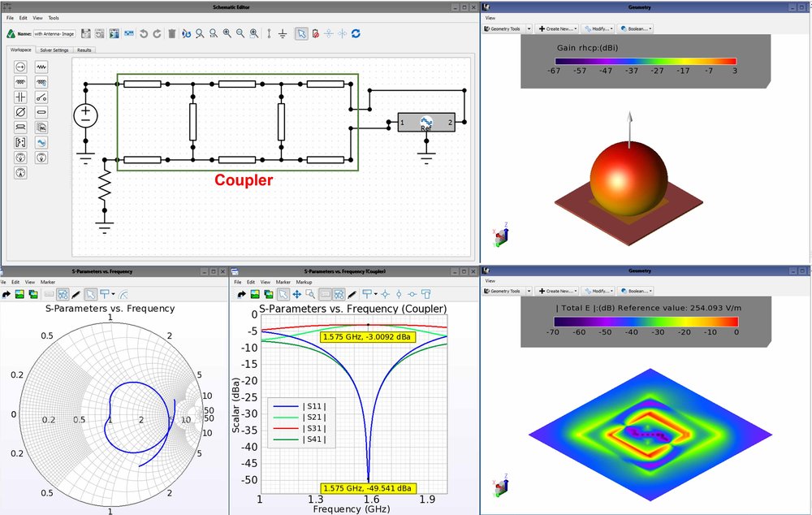Open marker dropdown arrow in Smith chart toolbar

[x=114, y=294]
